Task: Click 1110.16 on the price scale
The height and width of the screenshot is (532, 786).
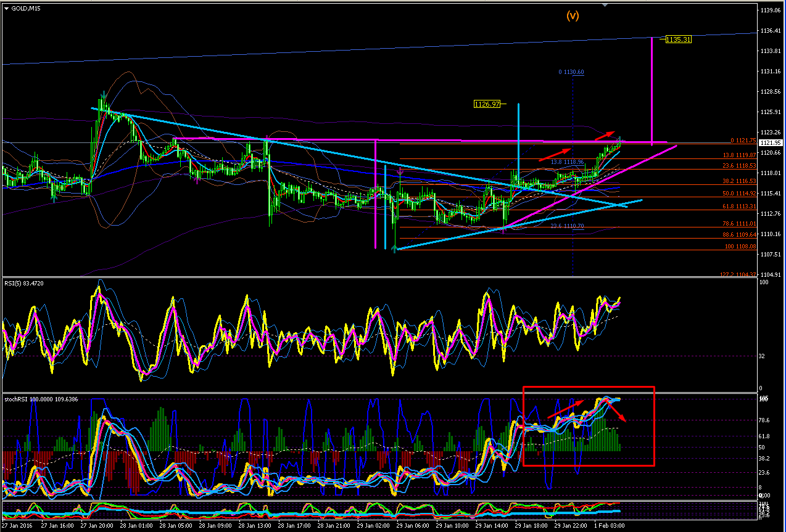Action: (771, 234)
